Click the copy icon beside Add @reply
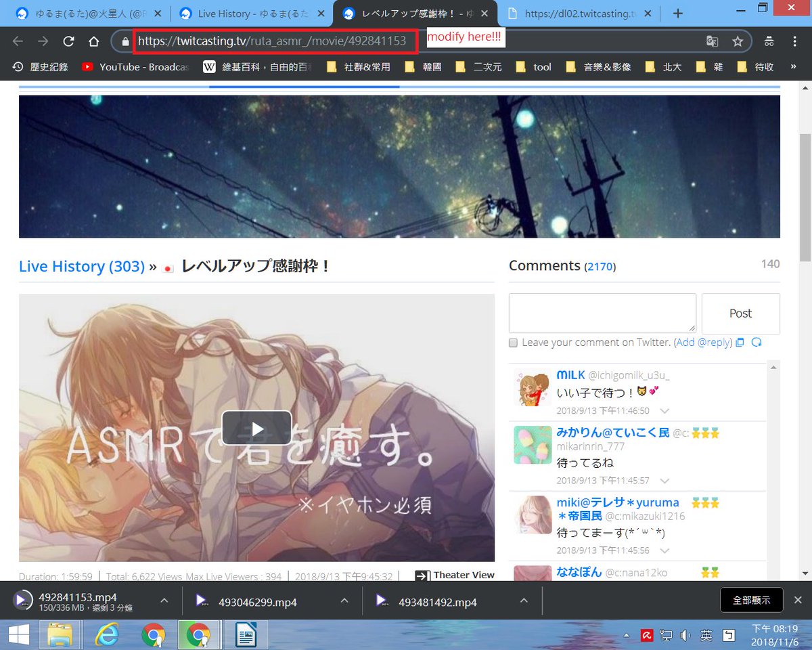812x650 pixels. click(x=740, y=343)
